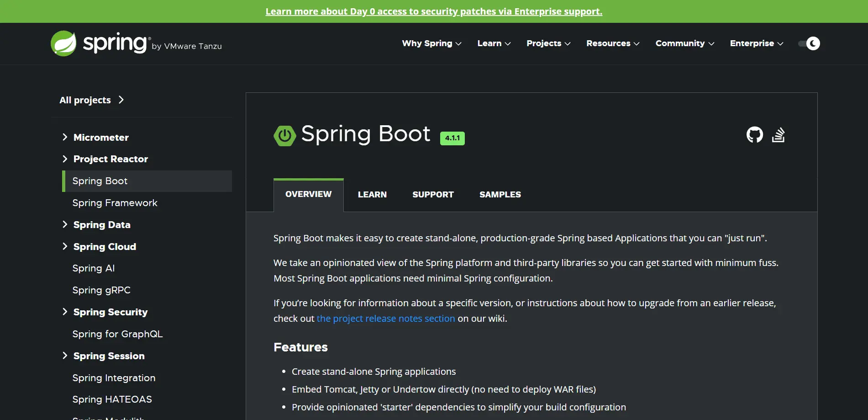Go to All projects

tap(91, 100)
